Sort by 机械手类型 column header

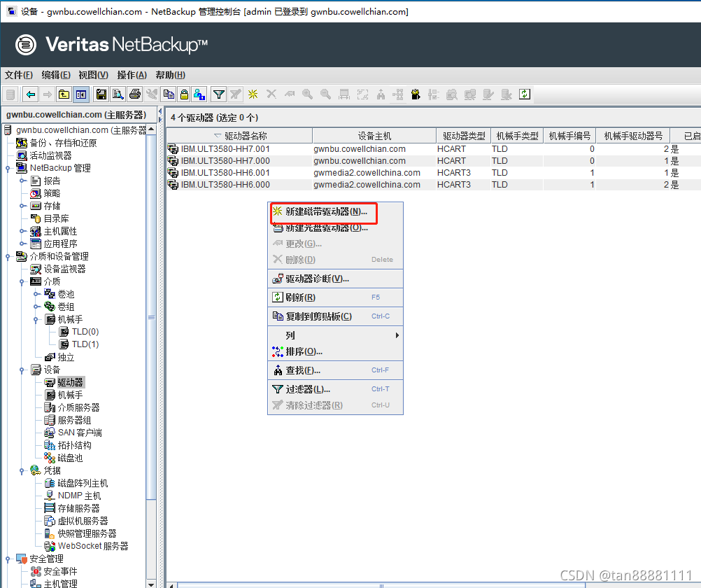pyautogui.click(x=517, y=136)
